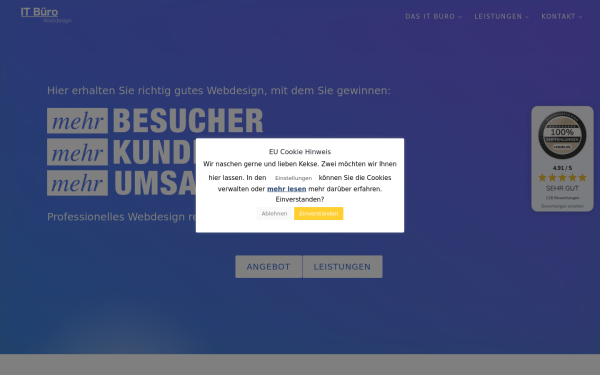Click the five-star rating row
Image resolution: width=600 pixels, height=375 pixels.
point(562,178)
